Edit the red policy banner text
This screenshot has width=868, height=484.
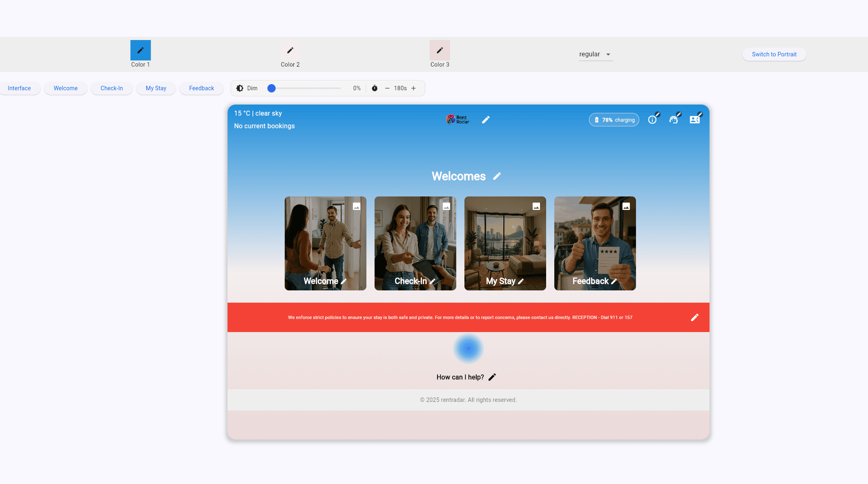click(694, 317)
